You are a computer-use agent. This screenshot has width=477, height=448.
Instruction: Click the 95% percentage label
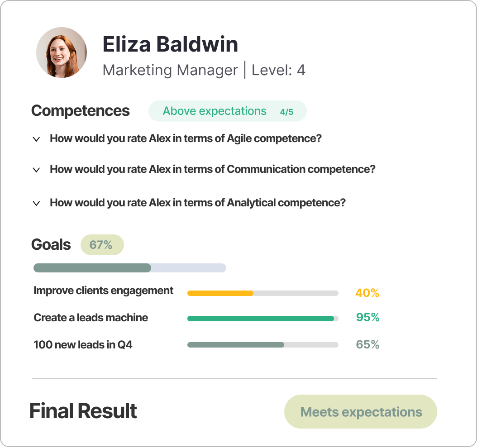tap(367, 318)
